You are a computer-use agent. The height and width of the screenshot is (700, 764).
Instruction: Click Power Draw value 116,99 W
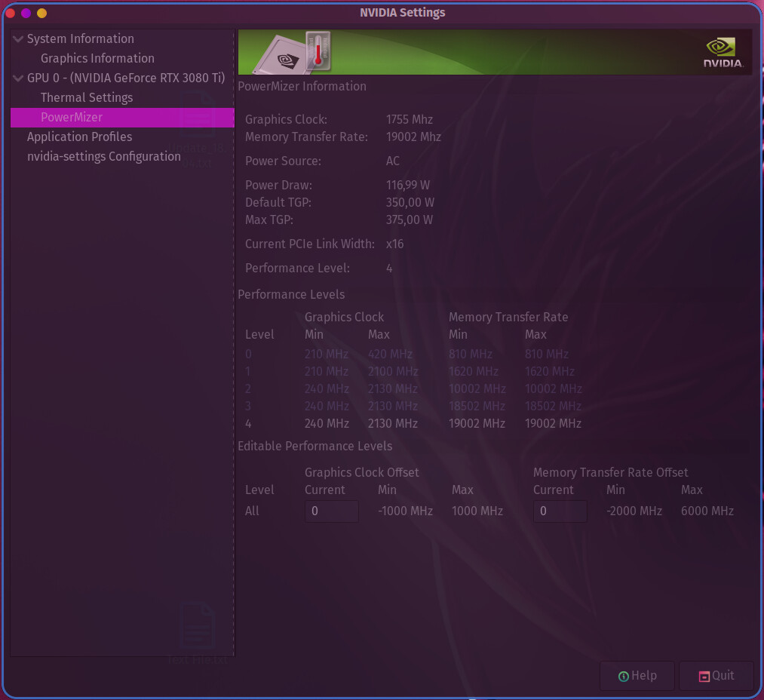tap(408, 186)
